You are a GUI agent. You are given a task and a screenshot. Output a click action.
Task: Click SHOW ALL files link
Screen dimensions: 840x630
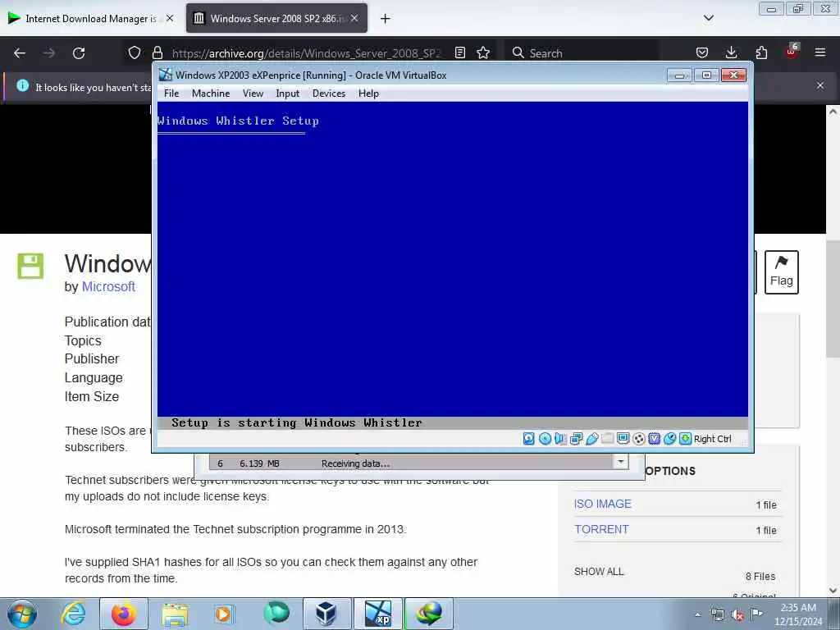(599, 572)
